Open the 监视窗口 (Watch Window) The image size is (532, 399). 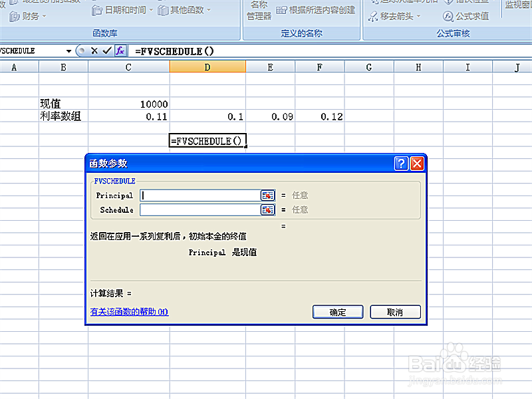pos(518,5)
